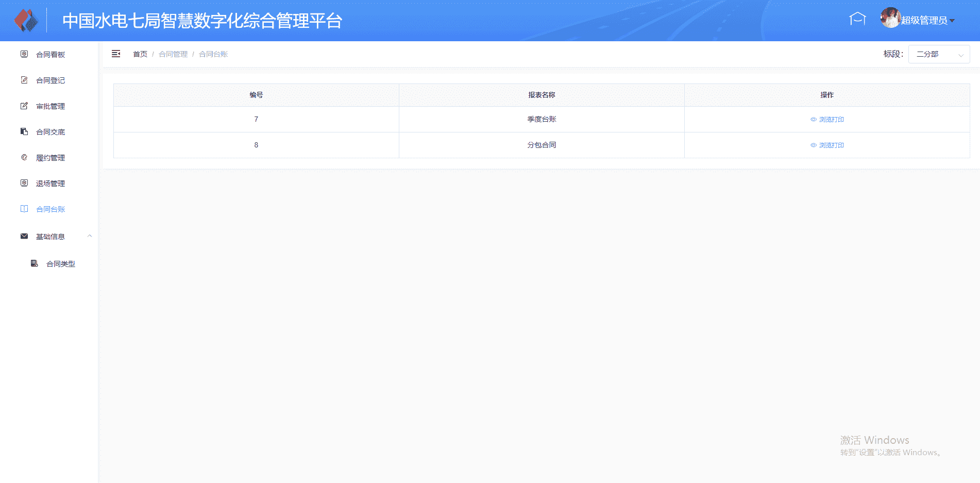
Task: Click the 报表名称 column header
Action: click(542, 95)
